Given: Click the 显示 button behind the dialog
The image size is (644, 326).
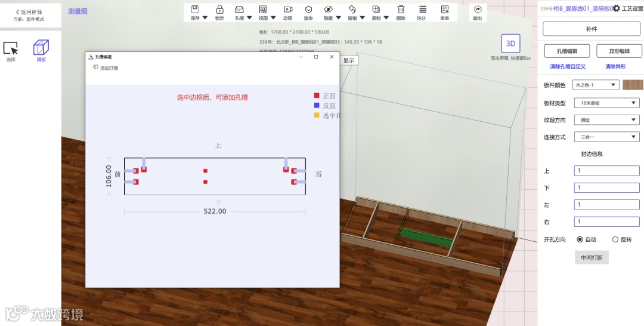Looking at the screenshot, I should coord(349,60).
